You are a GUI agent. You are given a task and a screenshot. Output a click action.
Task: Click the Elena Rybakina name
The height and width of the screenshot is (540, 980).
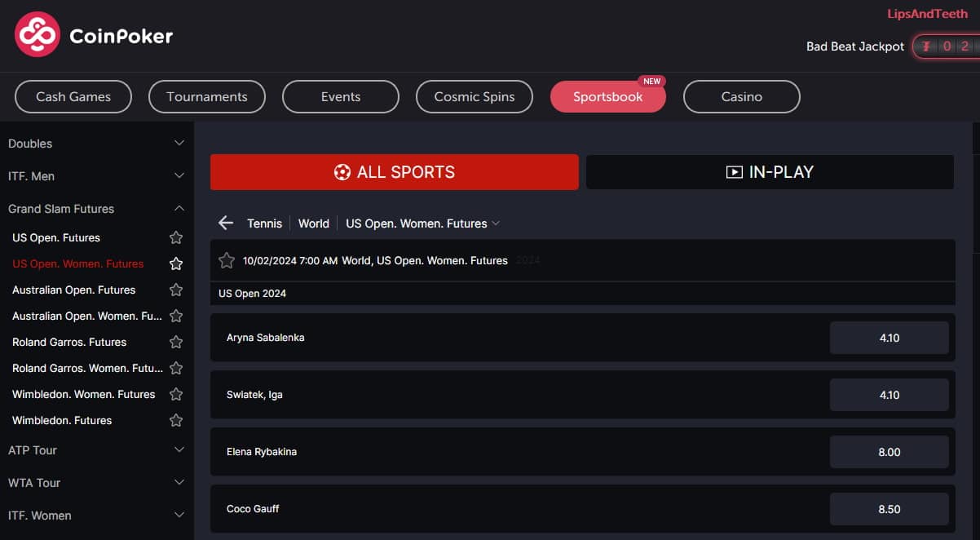coord(262,452)
